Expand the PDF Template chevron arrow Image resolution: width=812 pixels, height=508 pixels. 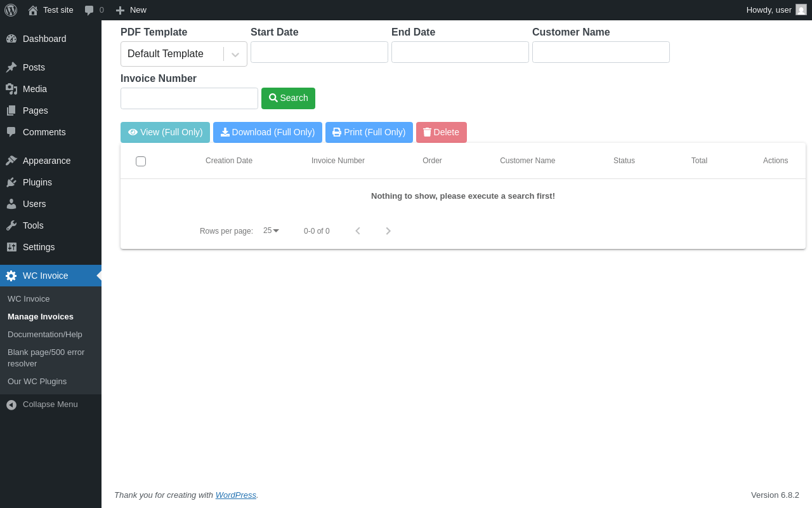click(x=235, y=55)
